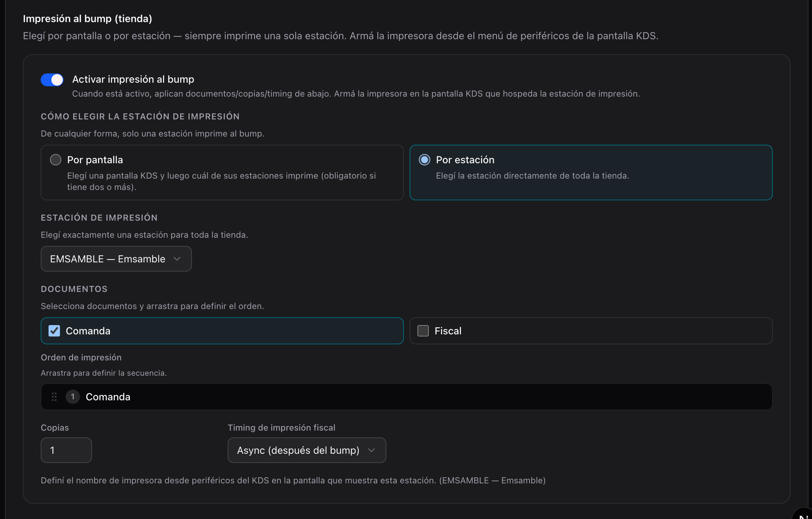Toggle the Activar impresión al bump switch
Image resolution: width=812 pixels, height=519 pixels.
[x=52, y=80]
